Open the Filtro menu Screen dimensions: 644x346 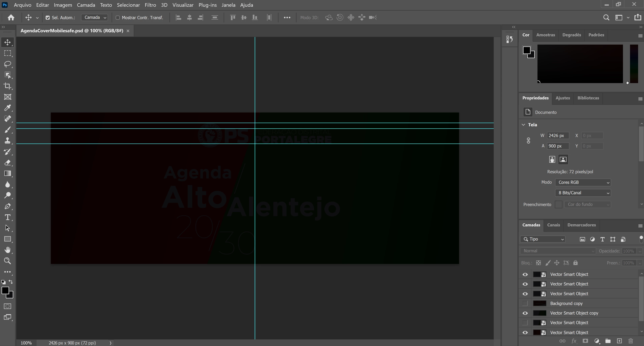pyautogui.click(x=150, y=5)
